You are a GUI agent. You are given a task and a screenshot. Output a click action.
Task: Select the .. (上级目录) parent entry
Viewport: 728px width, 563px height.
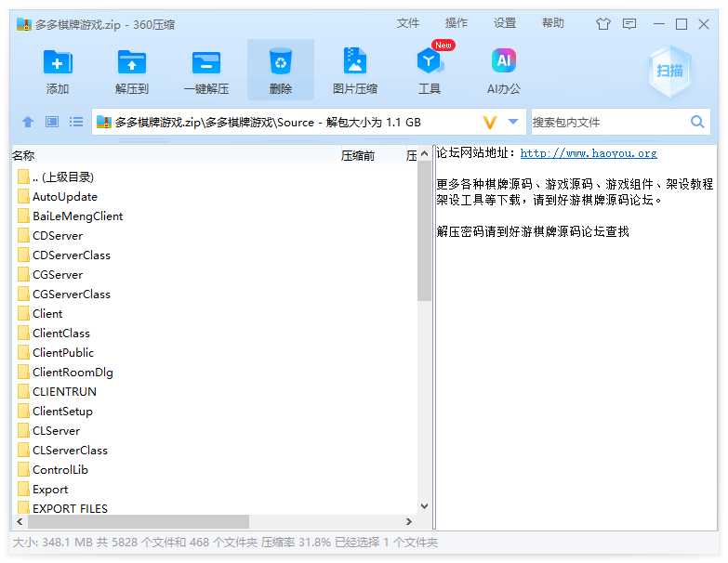(x=56, y=177)
